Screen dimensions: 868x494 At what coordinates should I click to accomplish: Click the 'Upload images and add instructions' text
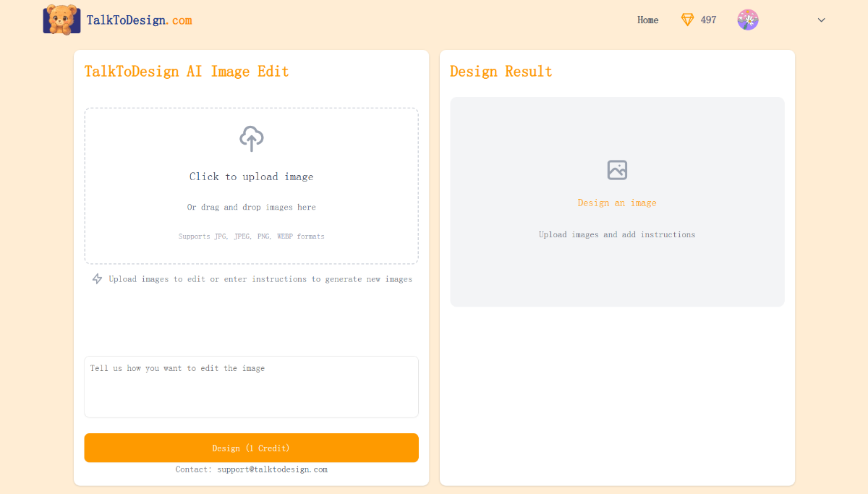click(617, 235)
